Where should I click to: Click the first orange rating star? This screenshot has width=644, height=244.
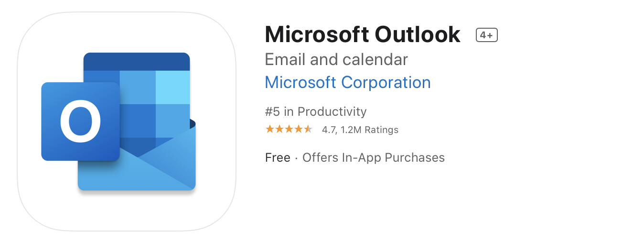click(x=270, y=129)
